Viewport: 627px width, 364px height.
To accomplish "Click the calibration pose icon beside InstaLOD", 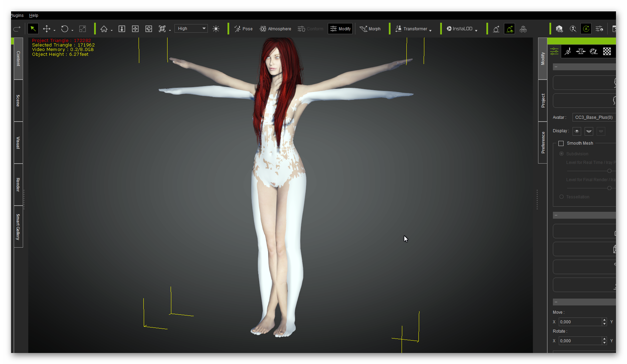I will click(496, 29).
